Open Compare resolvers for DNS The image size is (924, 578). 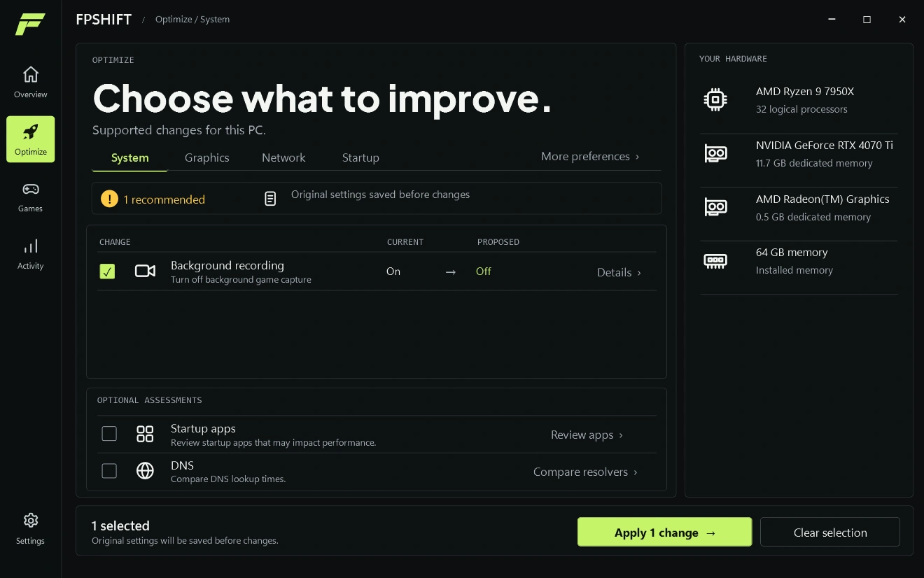[x=585, y=472]
